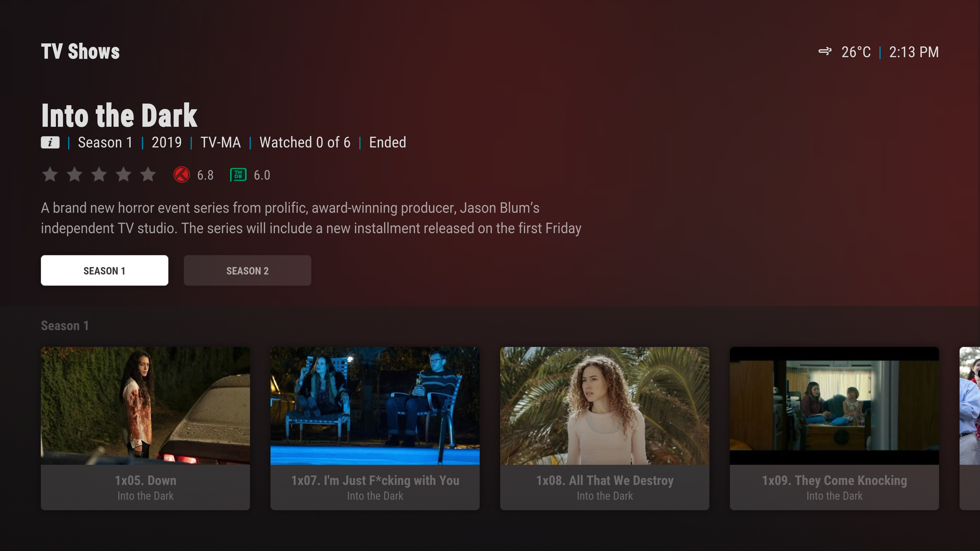Rate the show two stars
Image resolution: width=980 pixels, height=551 pixels.
pos(75,174)
